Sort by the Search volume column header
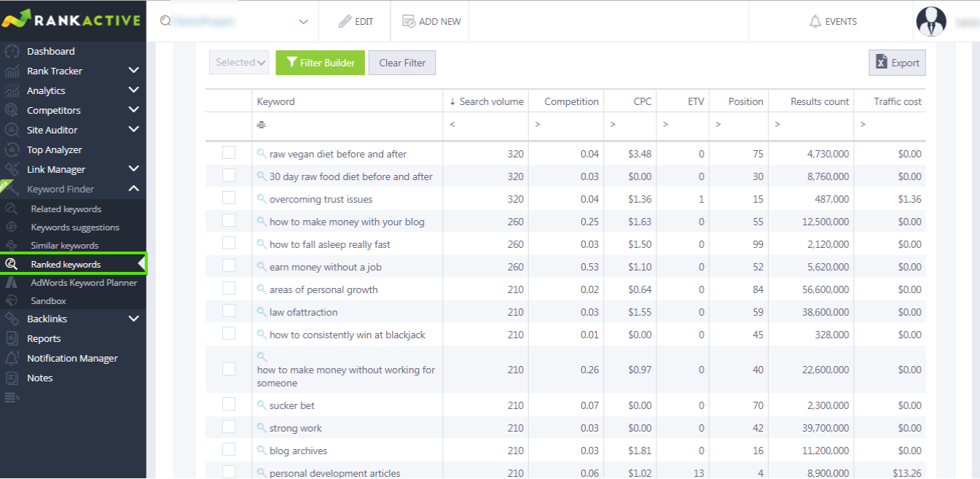This screenshot has width=980, height=479. click(486, 101)
